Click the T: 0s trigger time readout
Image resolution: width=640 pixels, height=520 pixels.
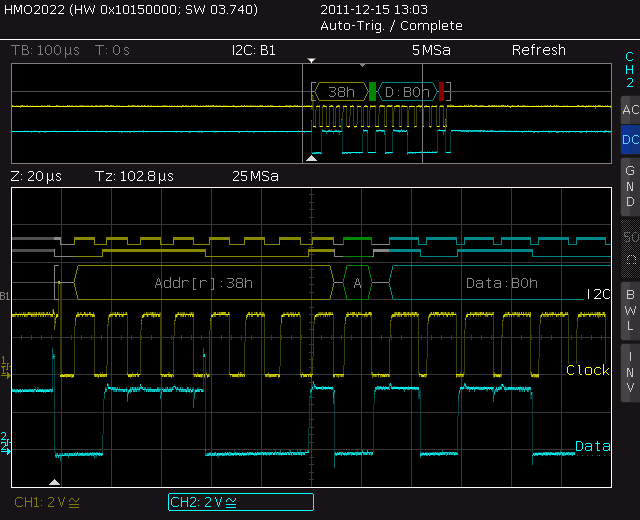112,50
